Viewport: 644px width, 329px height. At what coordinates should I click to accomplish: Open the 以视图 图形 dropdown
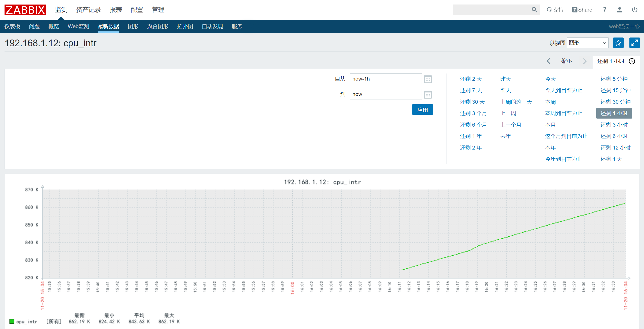coord(588,43)
